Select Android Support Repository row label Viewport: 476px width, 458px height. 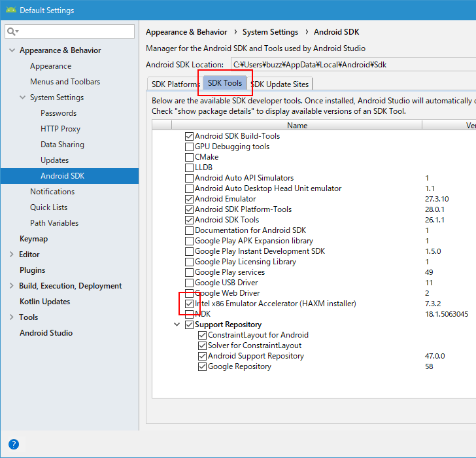[x=256, y=356]
